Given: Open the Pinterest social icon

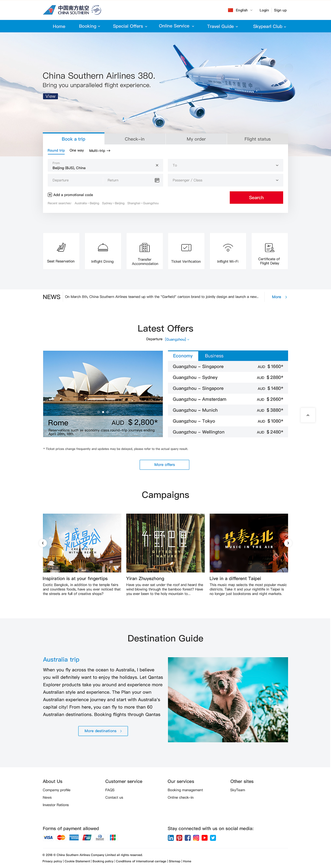Looking at the screenshot, I should point(179,838).
